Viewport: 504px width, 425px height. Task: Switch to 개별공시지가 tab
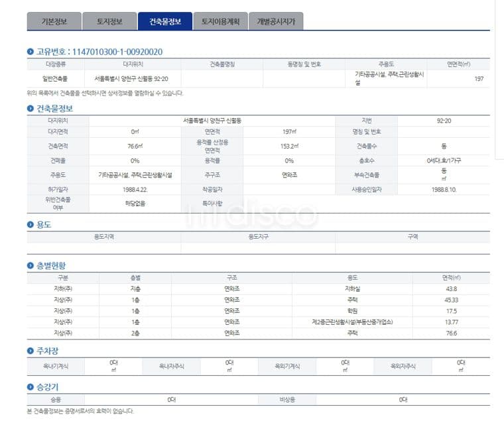point(276,21)
